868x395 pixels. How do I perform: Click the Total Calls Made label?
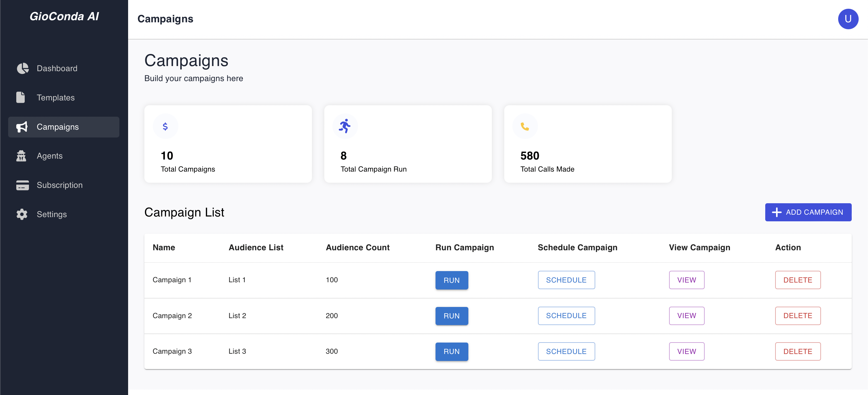[x=547, y=169]
